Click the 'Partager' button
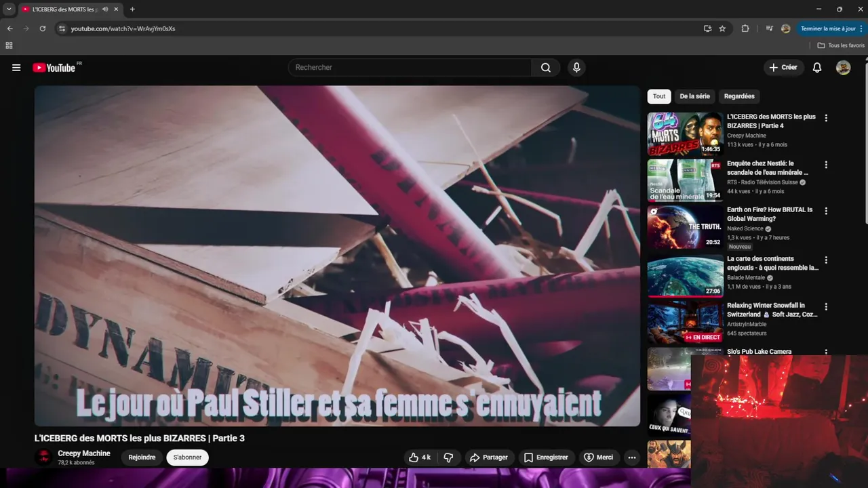 click(x=488, y=457)
